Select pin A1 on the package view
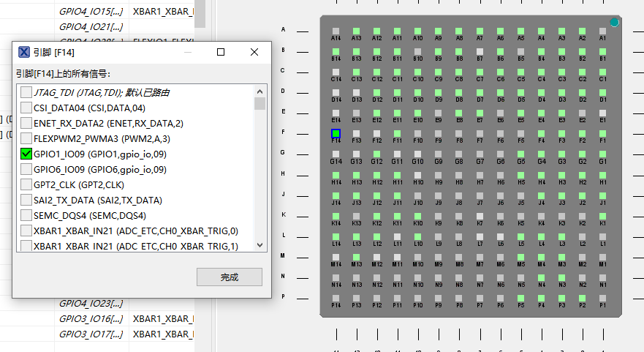This screenshot has width=644, height=352. point(602,31)
